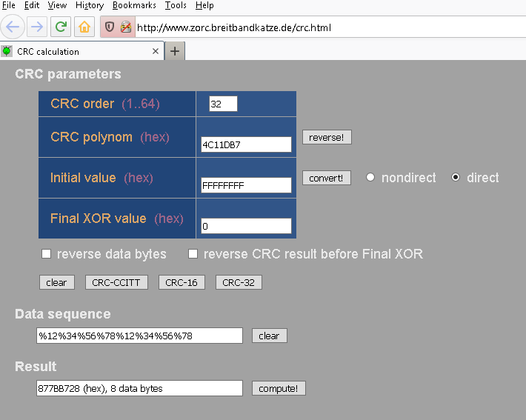Click the clear button under CRC parameters

click(x=57, y=282)
